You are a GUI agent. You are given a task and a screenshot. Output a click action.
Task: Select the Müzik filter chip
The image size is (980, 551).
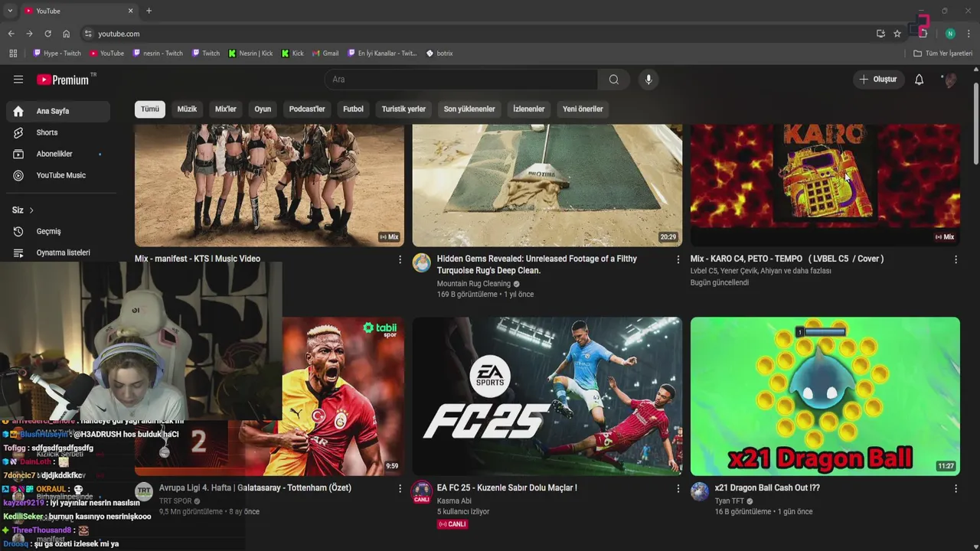pos(187,109)
